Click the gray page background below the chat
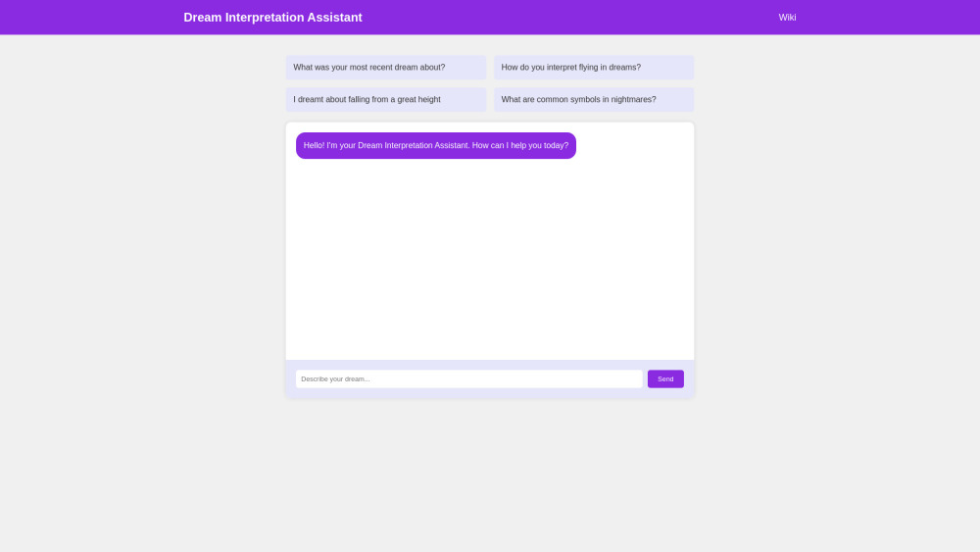 pyautogui.click(x=490, y=471)
